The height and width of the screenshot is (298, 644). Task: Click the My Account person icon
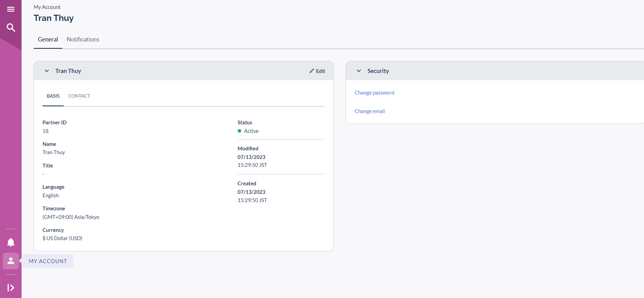point(11,261)
